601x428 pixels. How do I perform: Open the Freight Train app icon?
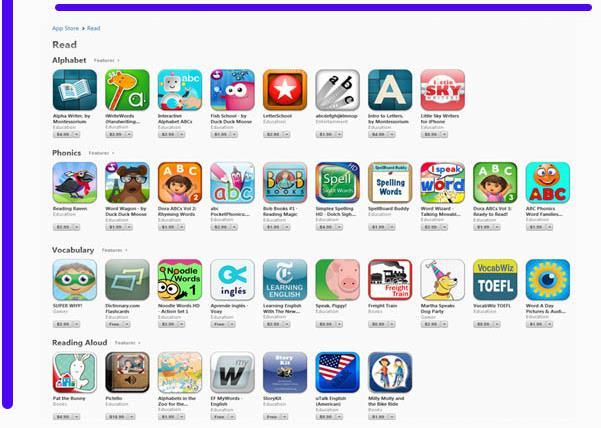(390, 280)
